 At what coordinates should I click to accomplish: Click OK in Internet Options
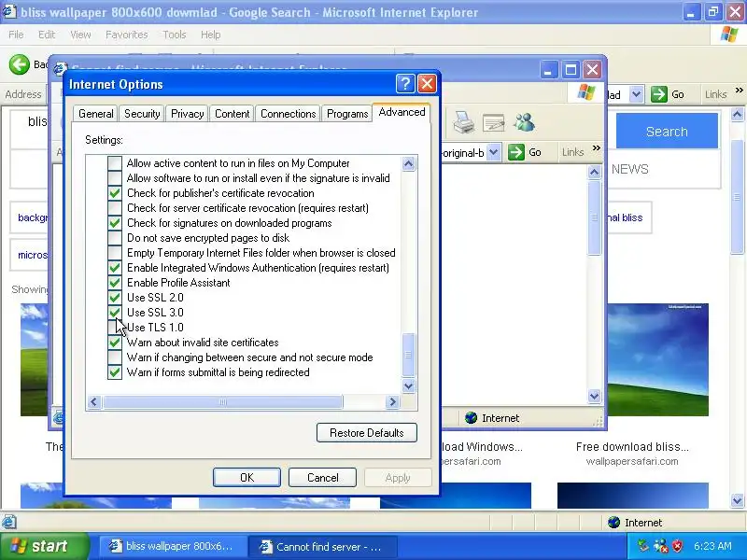pos(247,478)
